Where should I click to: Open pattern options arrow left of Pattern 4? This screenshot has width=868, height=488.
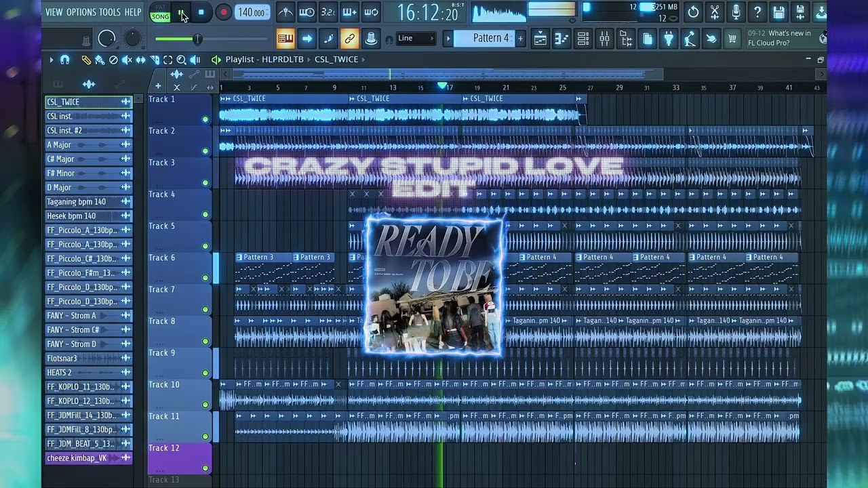coord(448,39)
